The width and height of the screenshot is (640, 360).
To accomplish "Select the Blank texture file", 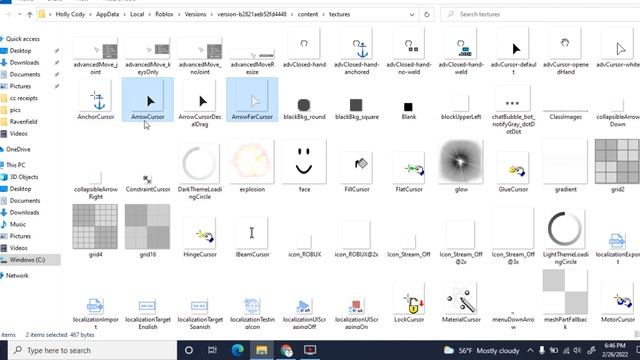I will tap(409, 110).
